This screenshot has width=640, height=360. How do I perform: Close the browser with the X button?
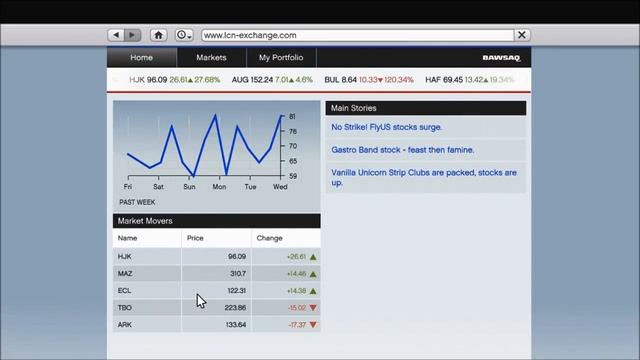pos(522,35)
